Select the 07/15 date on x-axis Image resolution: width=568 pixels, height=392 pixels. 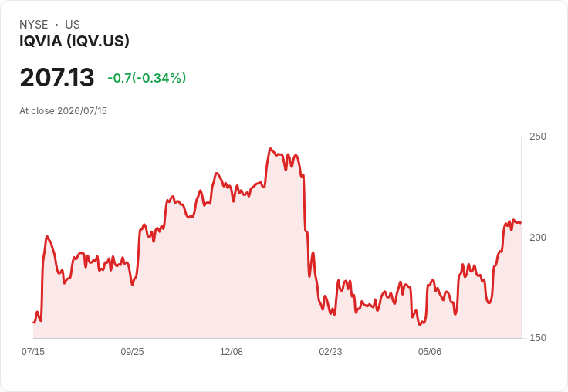33,351
